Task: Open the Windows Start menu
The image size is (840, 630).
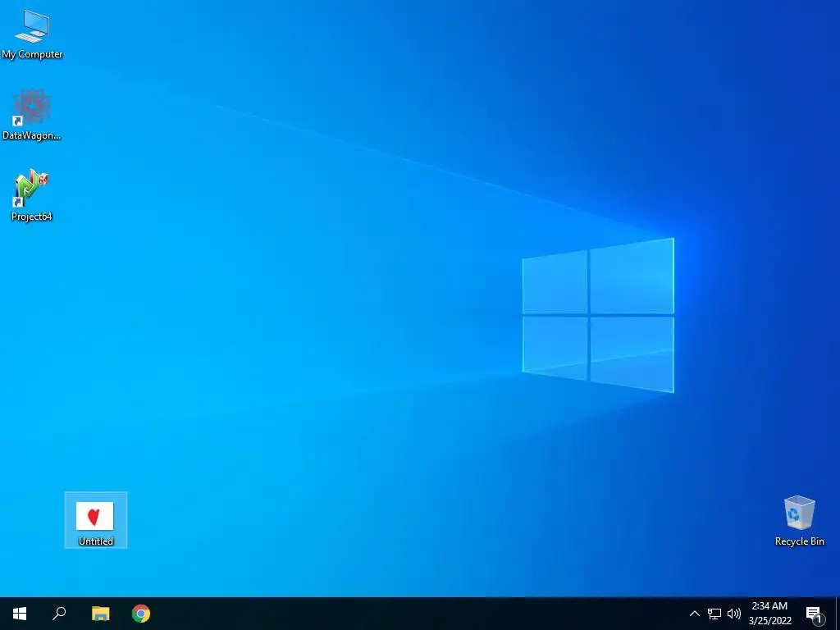Action: point(20,614)
